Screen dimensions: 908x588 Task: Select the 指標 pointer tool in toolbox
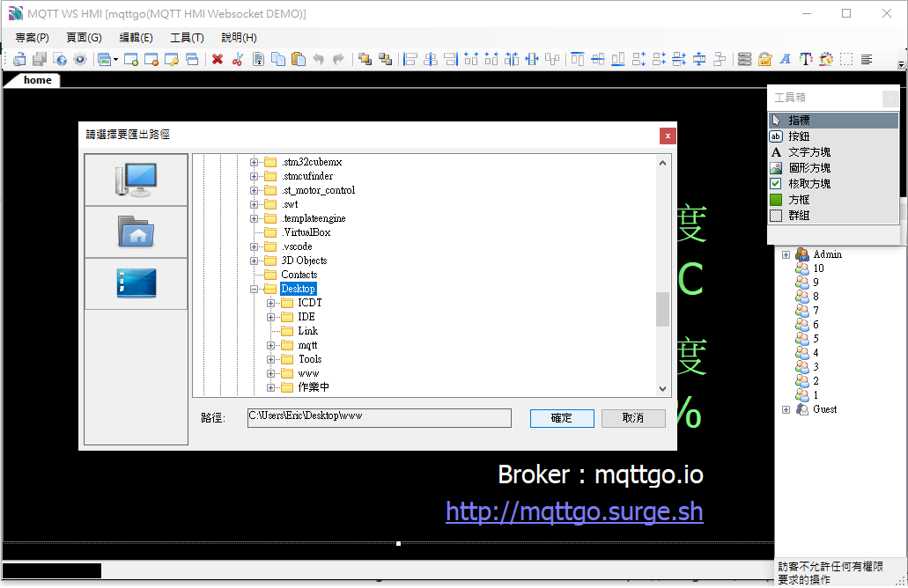tap(833, 121)
